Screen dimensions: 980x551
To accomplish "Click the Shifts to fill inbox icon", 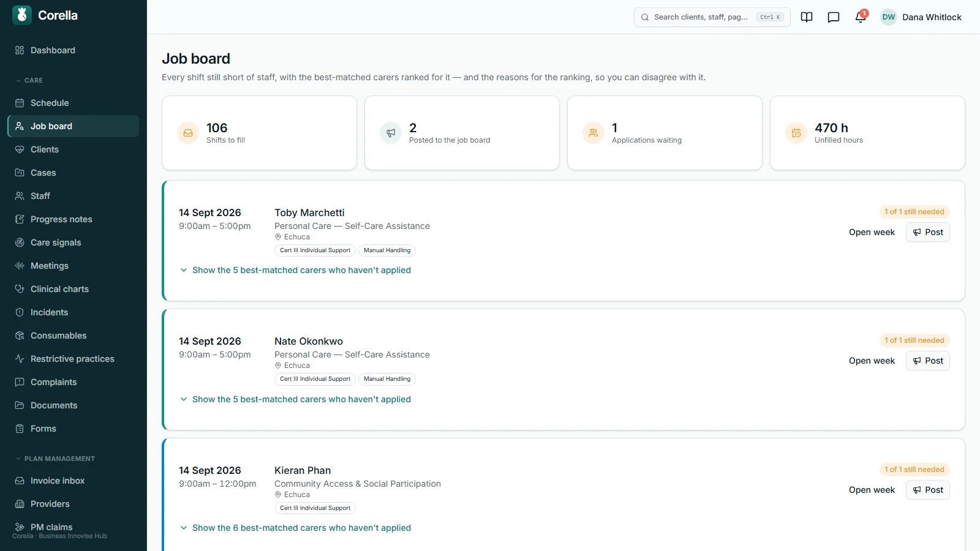I will pyautogui.click(x=188, y=133).
